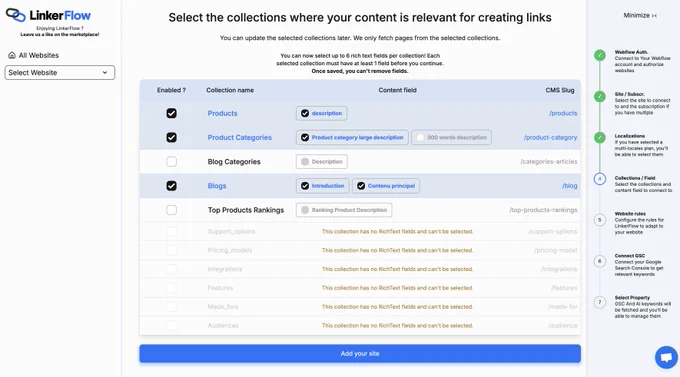Screen dimensions: 680x377
Task: Open the chat support bubble
Action: click(x=666, y=357)
